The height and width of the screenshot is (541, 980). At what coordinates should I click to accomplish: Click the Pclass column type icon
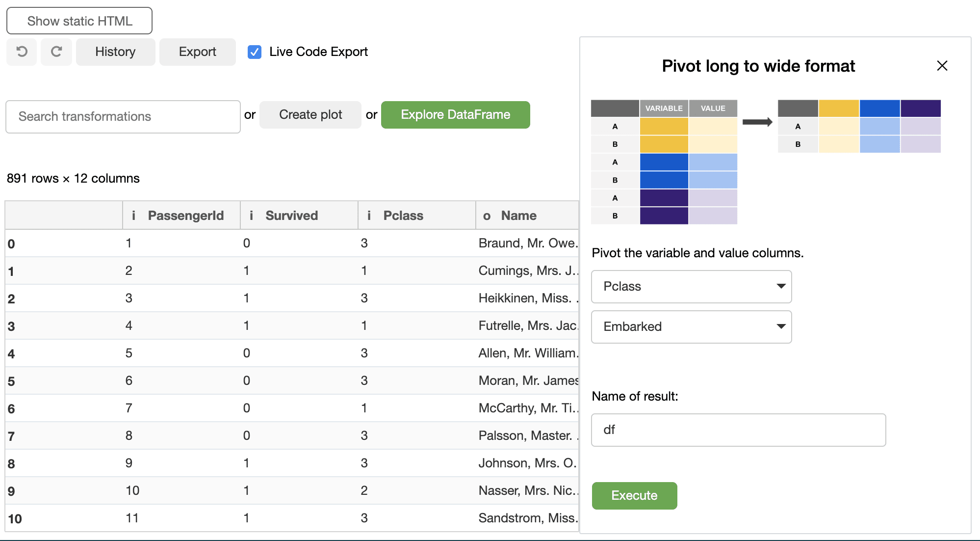tap(369, 216)
